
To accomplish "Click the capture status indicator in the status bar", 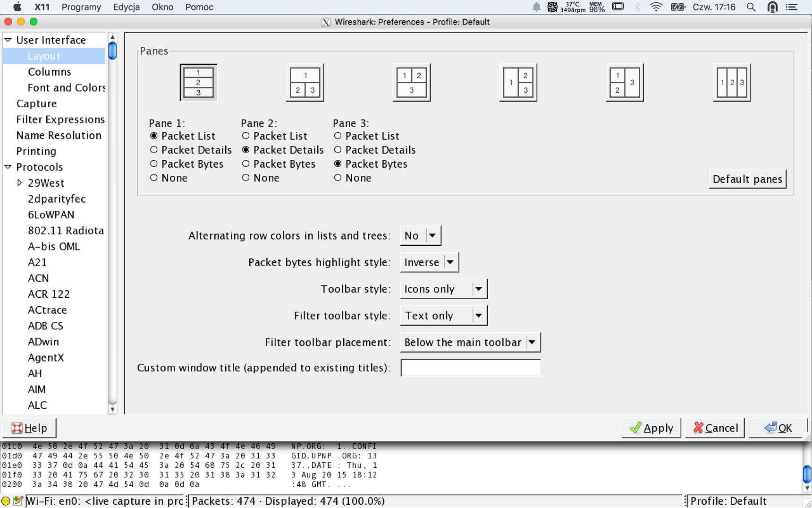I will pyautogui.click(x=6, y=501).
